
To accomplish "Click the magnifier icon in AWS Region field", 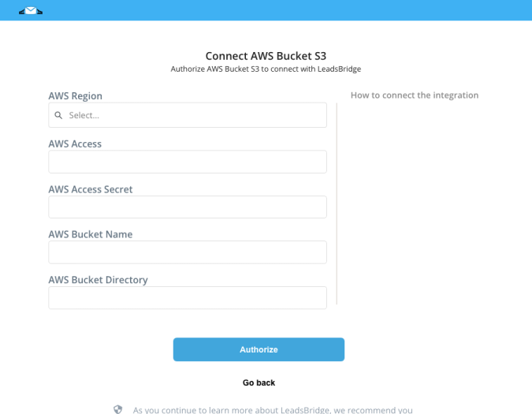I will tap(58, 115).
